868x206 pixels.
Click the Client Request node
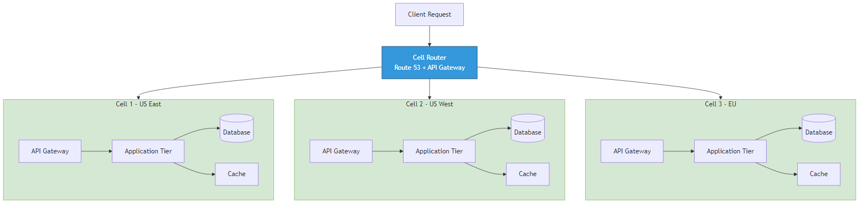pyautogui.click(x=429, y=14)
